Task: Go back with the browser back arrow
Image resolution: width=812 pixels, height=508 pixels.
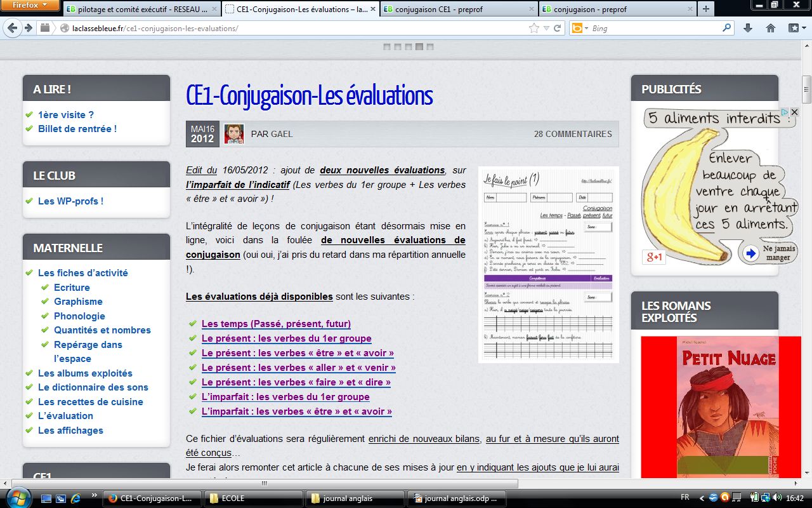Action: click(12, 28)
